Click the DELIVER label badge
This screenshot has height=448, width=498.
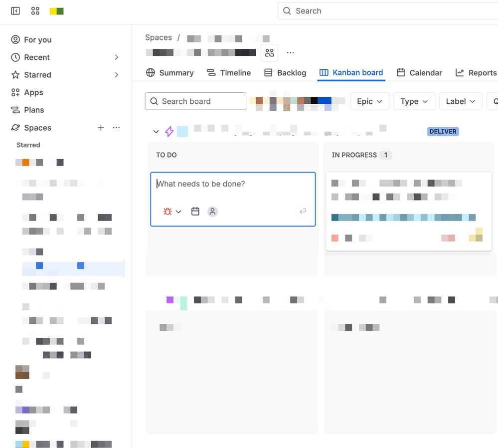tap(443, 131)
